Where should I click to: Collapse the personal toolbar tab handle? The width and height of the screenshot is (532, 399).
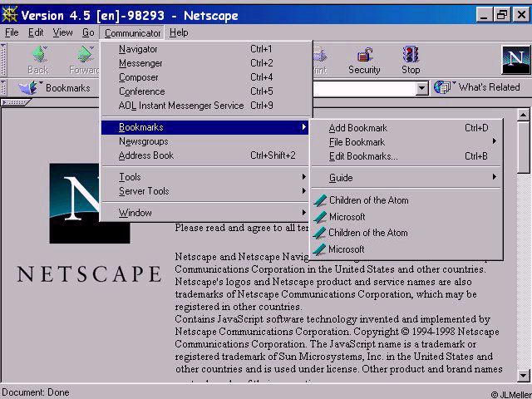(x=16, y=102)
